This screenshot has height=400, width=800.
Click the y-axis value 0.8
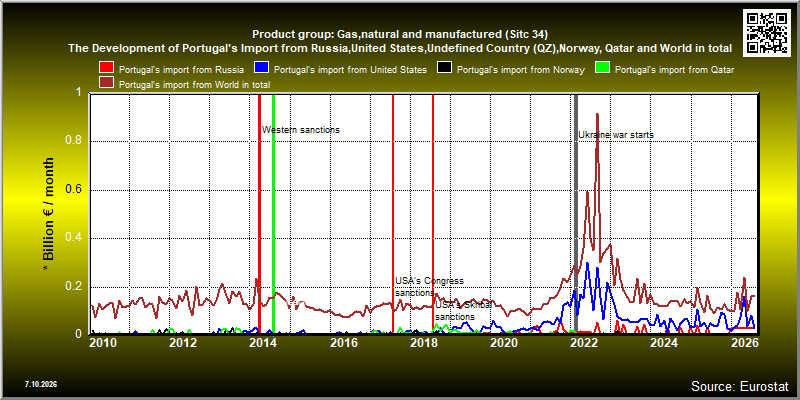(x=73, y=141)
